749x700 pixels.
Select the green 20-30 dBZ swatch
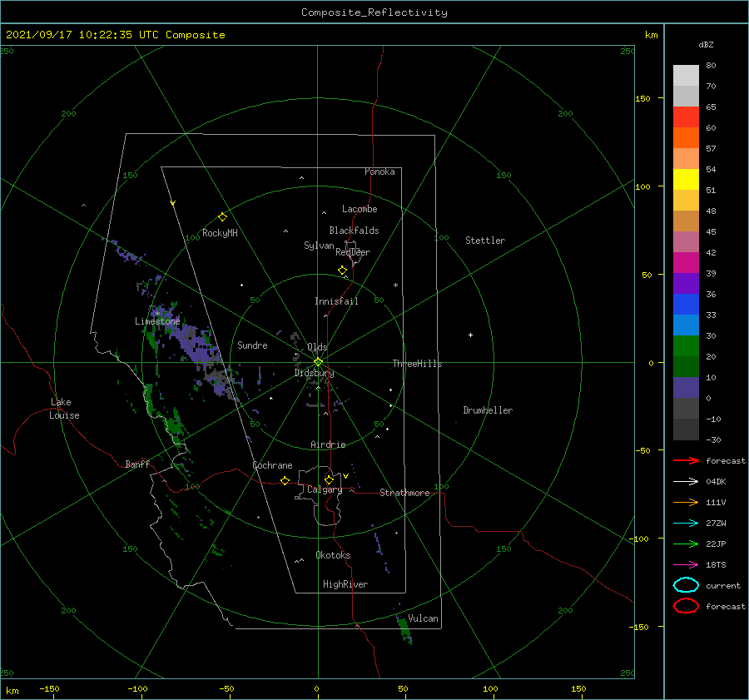(x=686, y=346)
